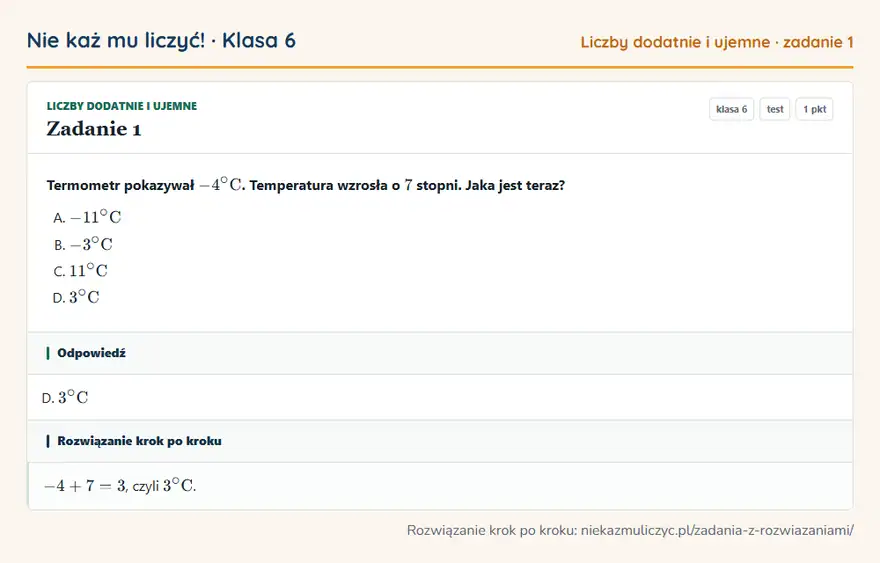The width and height of the screenshot is (880, 563).
Task: Click the solution line '−4 + 7 = 3'
Action: click(x=85, y=486)
